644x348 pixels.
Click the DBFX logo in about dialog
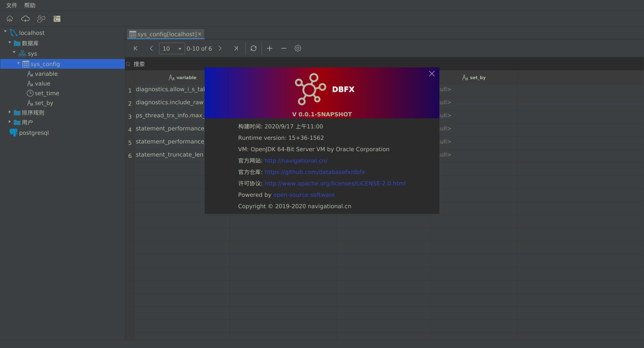tap(310, 89)
